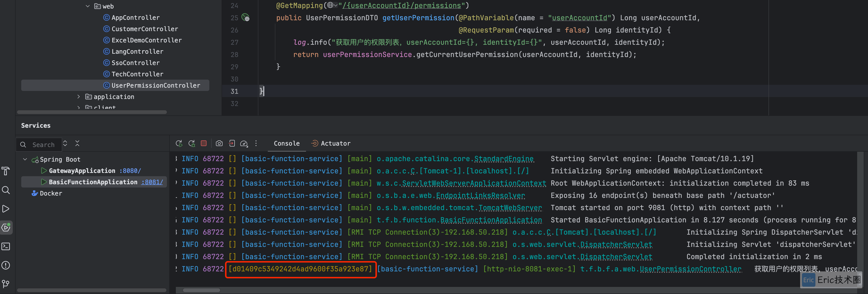
Task: Open the Services tool window icon
Action: 6,228
